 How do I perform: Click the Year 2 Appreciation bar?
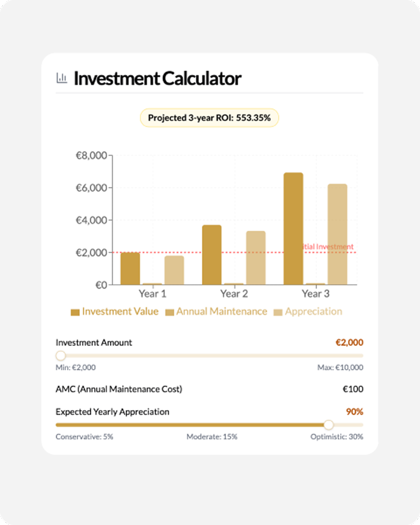click(256, 258)
